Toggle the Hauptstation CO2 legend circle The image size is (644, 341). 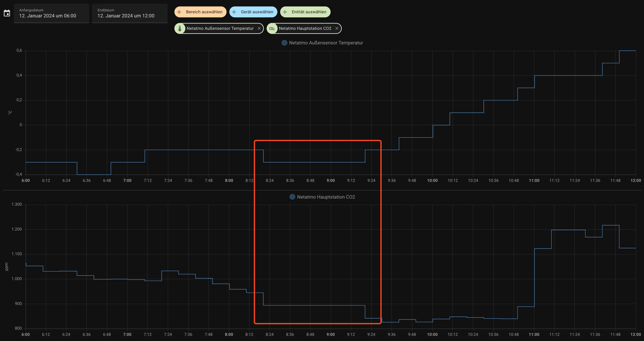pos(292,197)
